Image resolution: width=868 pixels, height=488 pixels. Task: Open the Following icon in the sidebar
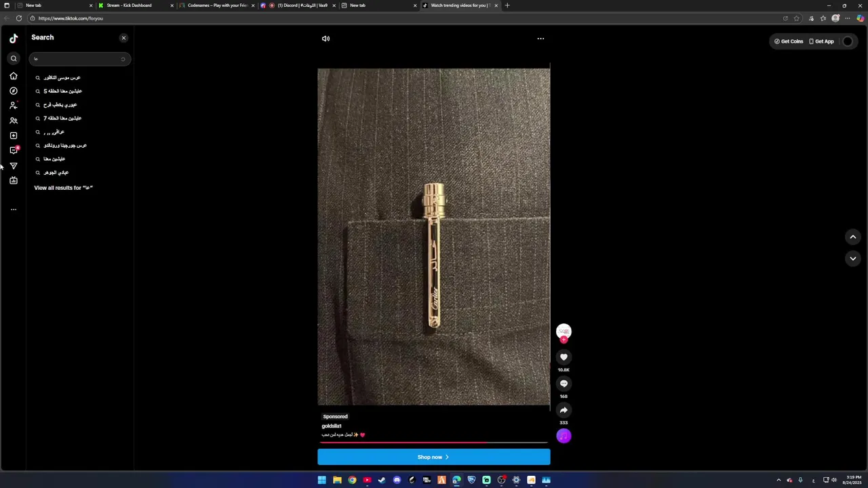coord(14,106)
